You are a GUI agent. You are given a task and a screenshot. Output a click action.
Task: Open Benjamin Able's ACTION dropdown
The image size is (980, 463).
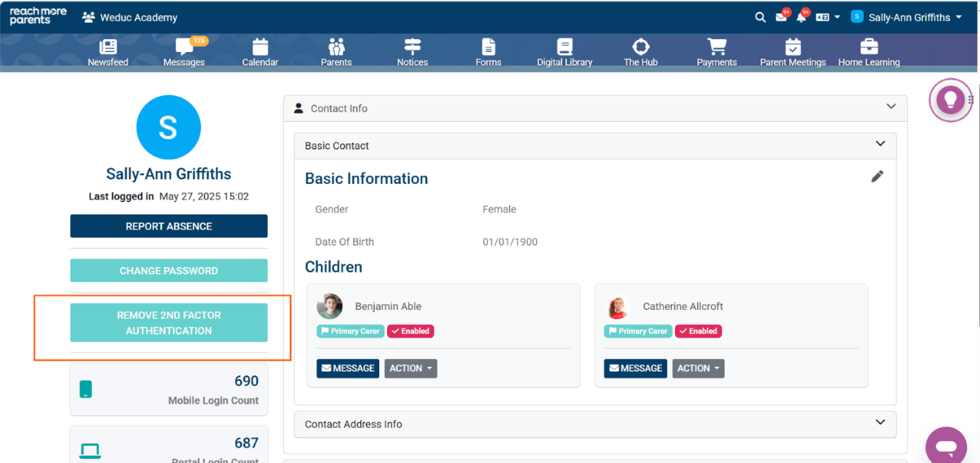pos(411,368)
